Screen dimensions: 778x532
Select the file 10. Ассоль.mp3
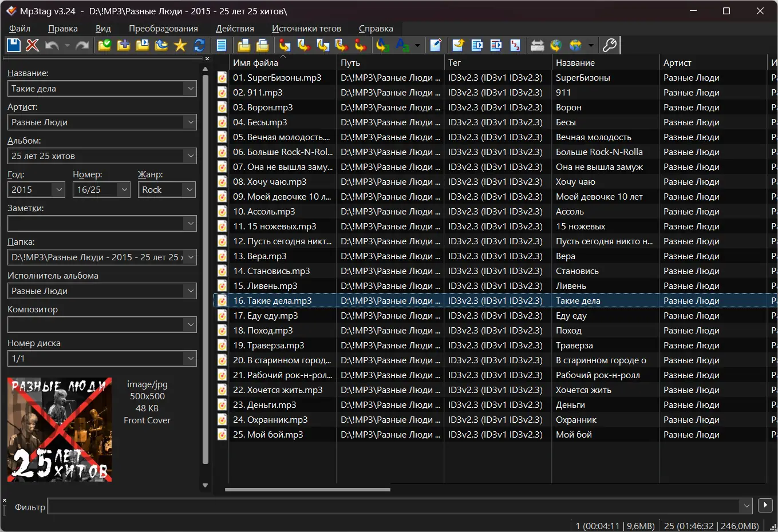[264, 212]
